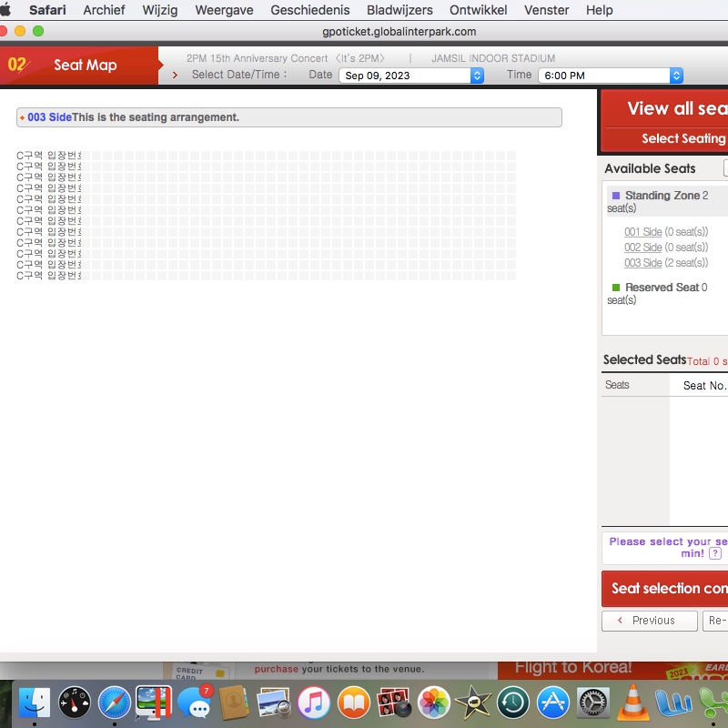Open the Time dropdown 6:00 PM
The width and height of the screenshot is (728, 728).
tap(610, 76)
